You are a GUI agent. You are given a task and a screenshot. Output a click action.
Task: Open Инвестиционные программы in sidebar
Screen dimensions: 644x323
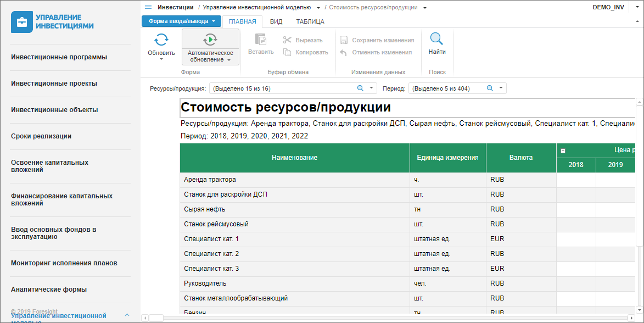click(59, 57)
